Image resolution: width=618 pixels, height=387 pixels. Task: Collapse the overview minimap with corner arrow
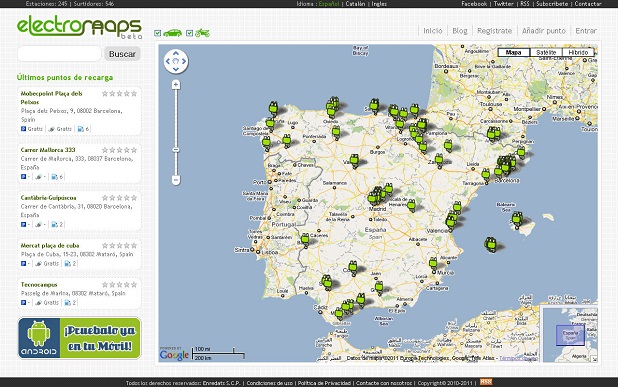[594, 358]
